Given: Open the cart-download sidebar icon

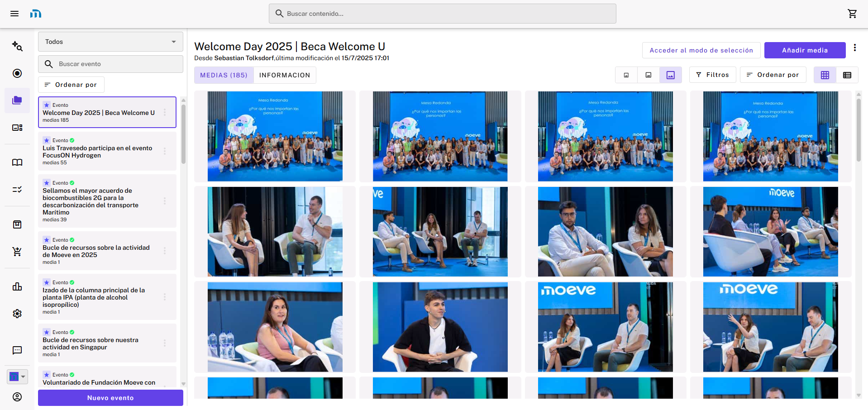Looking at the screenshot, I should 17,252.
